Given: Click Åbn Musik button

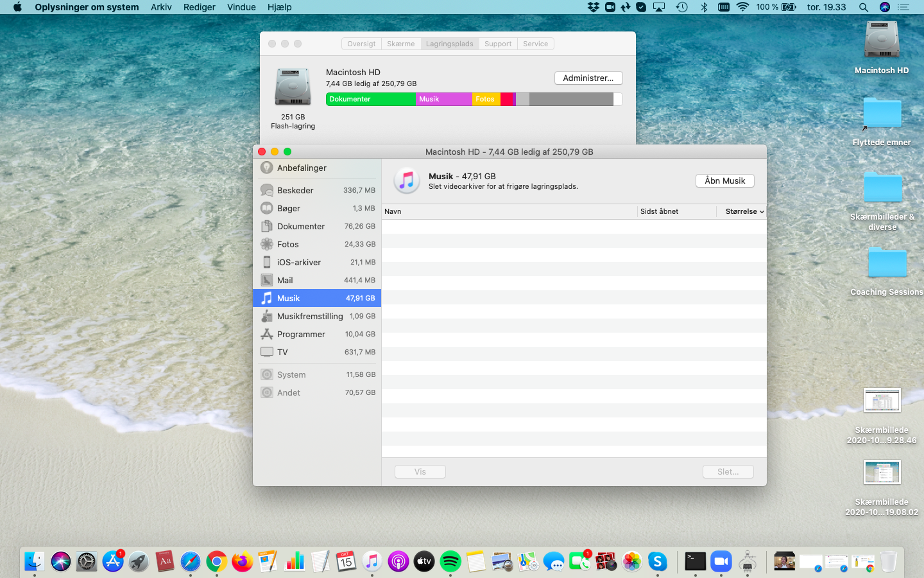Looking at the screenshot, I should (725, 180).
